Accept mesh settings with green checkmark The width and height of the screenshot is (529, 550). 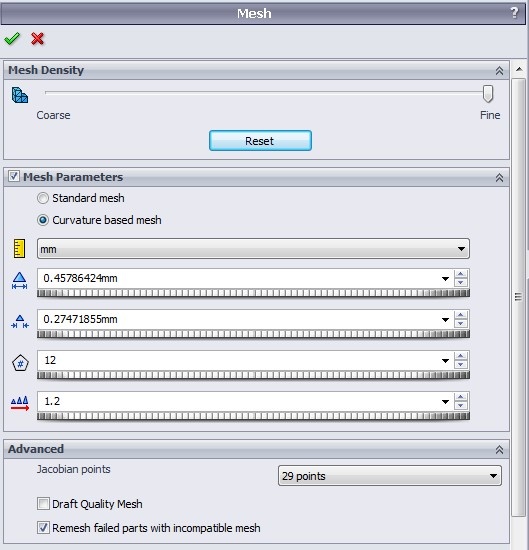click(x=12, y=39)
